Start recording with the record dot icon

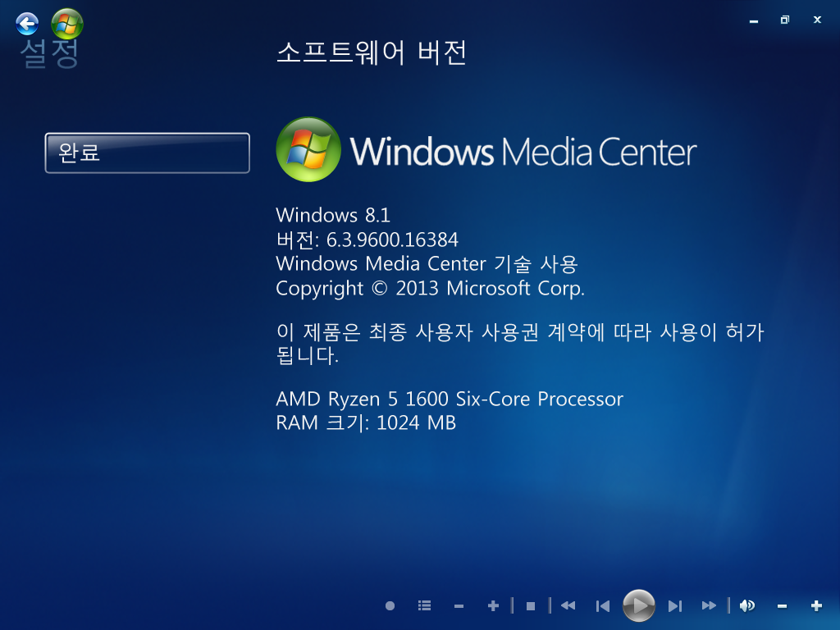tap(390, 606)
